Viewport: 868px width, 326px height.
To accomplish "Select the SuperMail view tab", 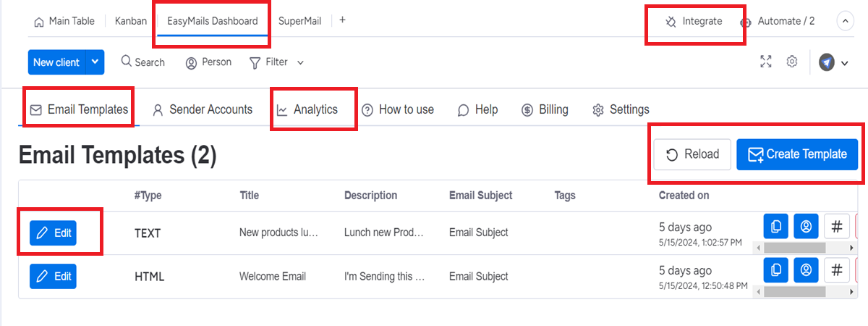I will tap(299, 21).
